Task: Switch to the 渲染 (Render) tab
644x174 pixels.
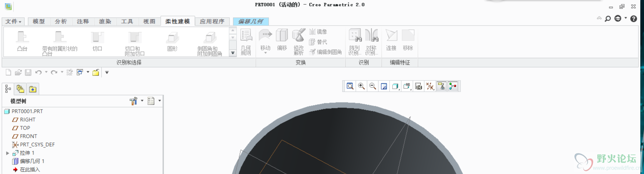Action: [x=105, y=21]
